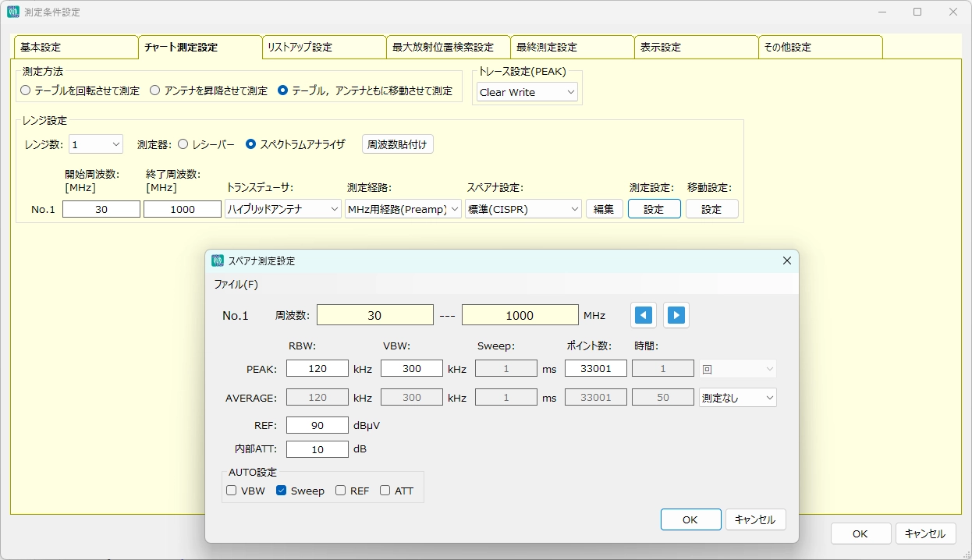Expand the レンジ数 dropdown

click(95, 144)
